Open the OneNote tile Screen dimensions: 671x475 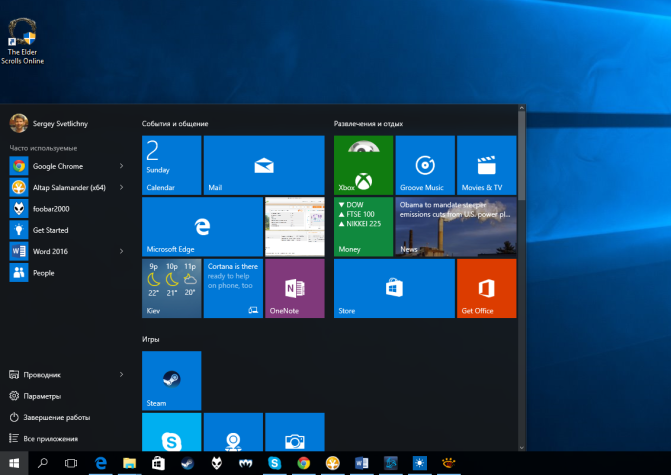[295, 288]
